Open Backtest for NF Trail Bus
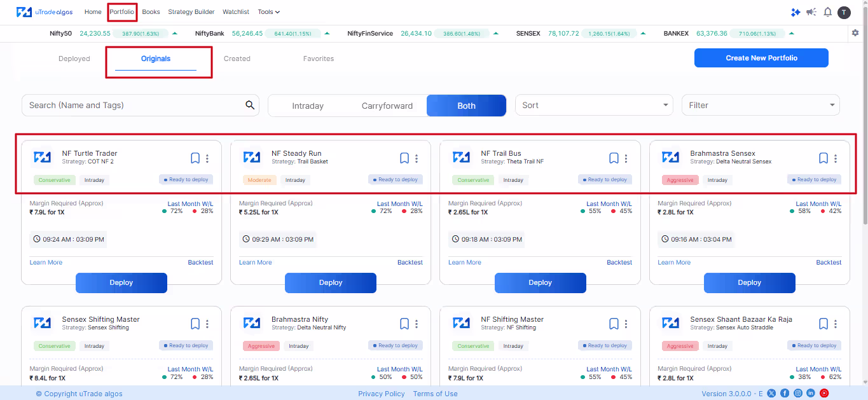Screen dimensions: 868x400 [619, 263]
